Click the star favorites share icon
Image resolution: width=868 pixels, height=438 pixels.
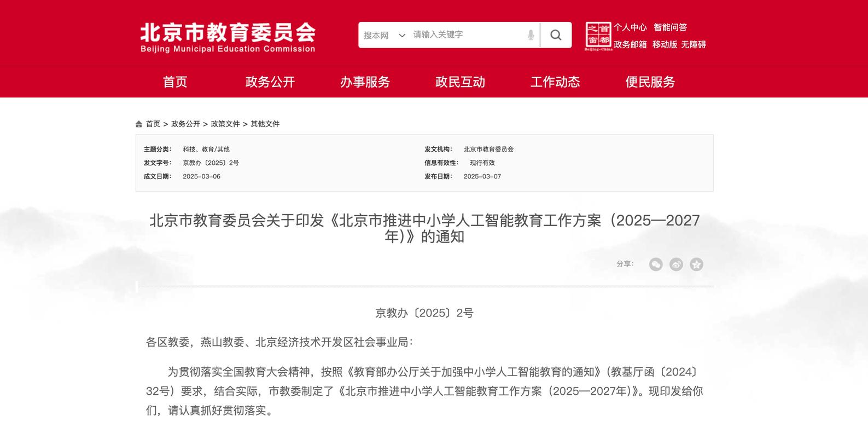coord(696,264)
